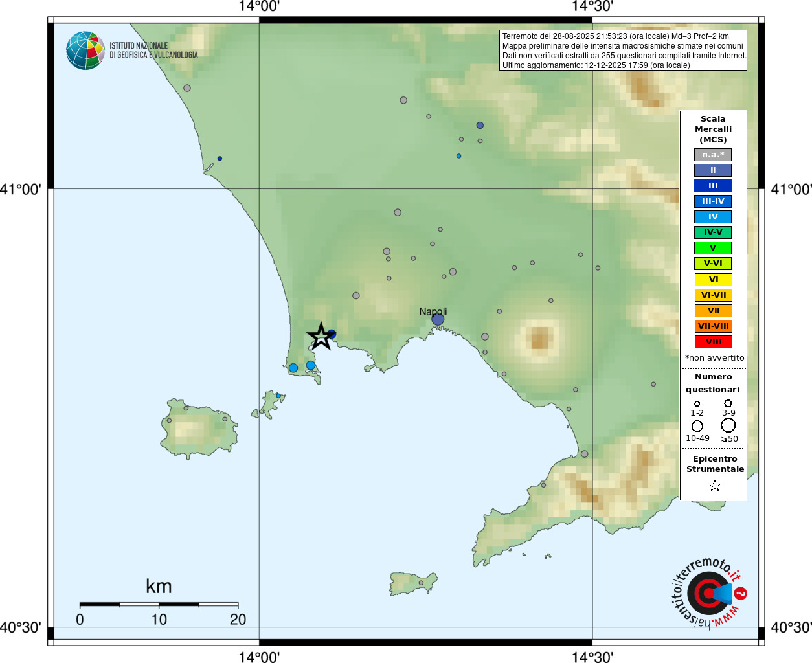The height and width of the screenshot is (663, 812).
Task: Click the red VIII intensity swatch
Action: pos(713,342)
